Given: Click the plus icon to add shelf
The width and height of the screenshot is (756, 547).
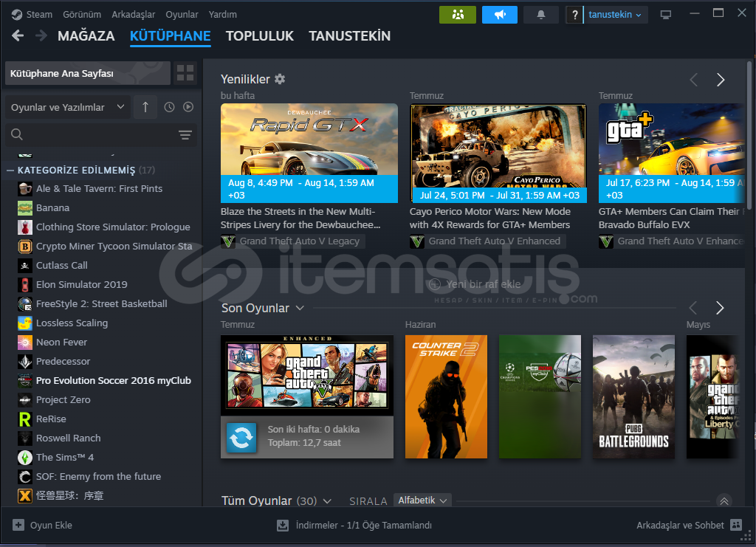Looking at the screenshot, I should coord(435,284).
